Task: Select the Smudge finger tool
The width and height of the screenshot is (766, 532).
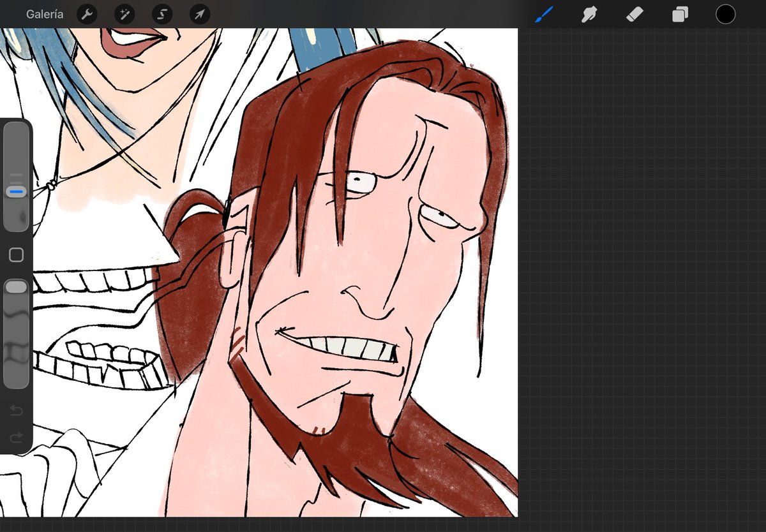Action: [x=589, y=14]
